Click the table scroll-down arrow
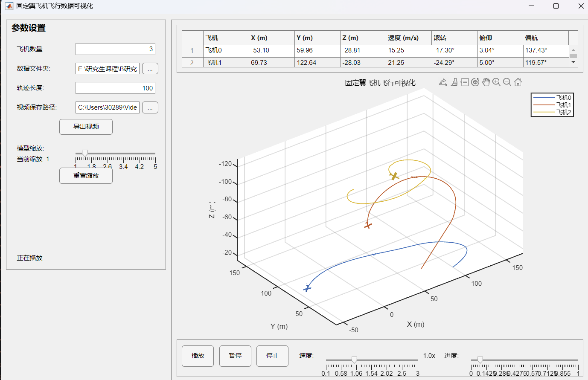Viewport: 588px width, 380px height. tap(573, 62)
